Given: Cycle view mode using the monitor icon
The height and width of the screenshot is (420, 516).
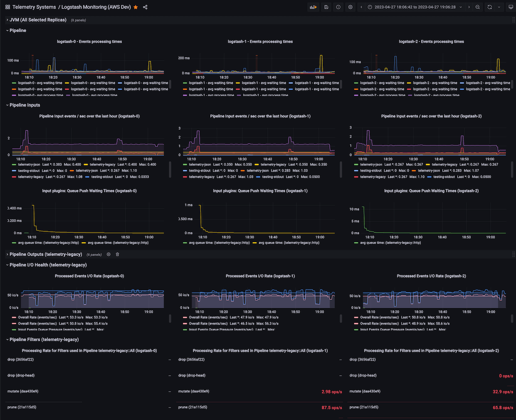Looking at the screenshot, I should coord(511,7).
